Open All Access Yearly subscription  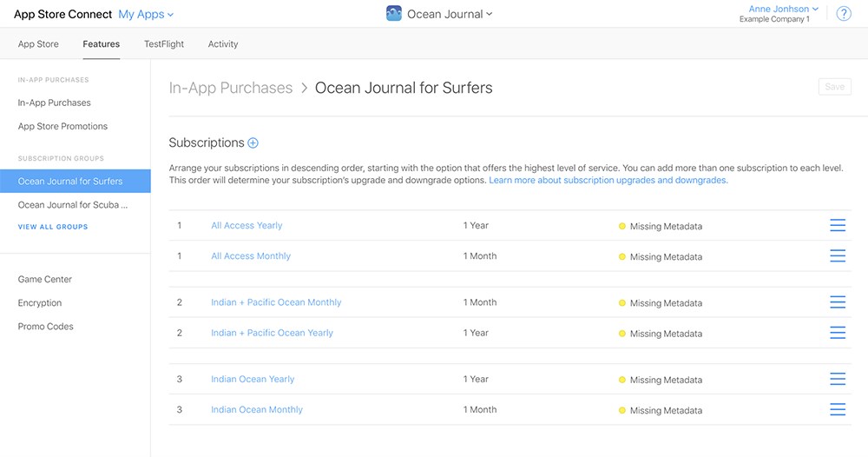247,225
